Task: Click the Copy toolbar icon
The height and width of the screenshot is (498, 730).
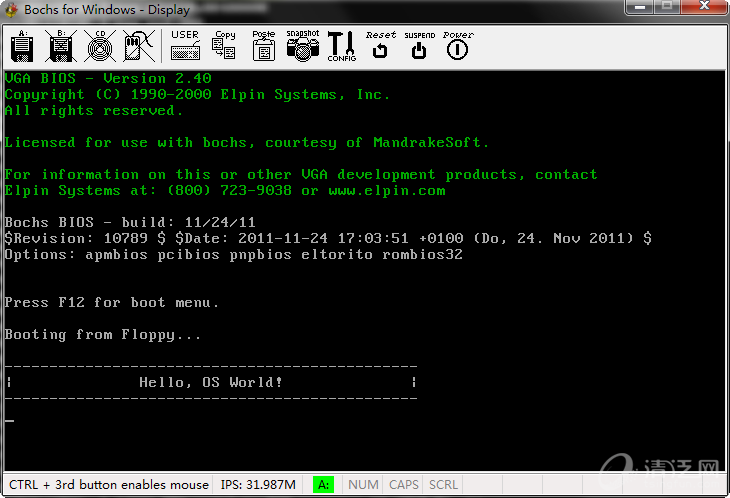Action: (224, 46)
